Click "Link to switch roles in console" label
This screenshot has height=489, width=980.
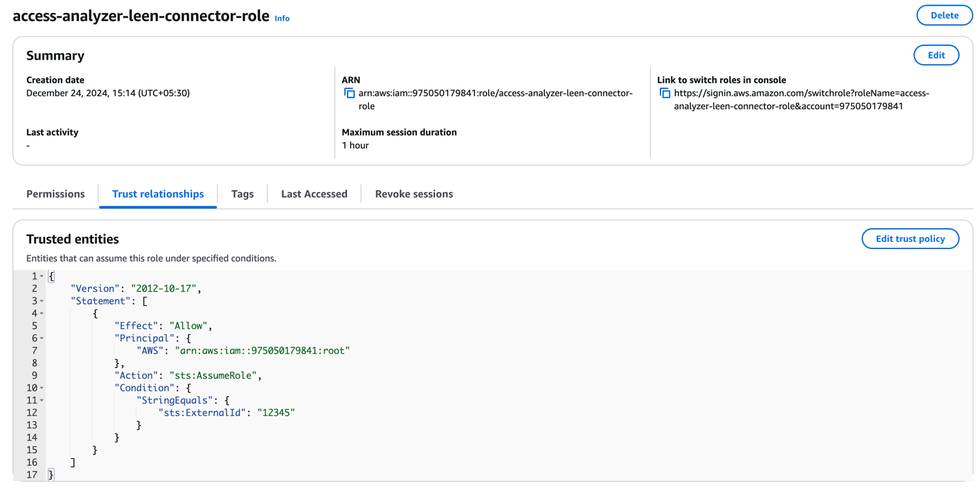click(x=721, y=80)
